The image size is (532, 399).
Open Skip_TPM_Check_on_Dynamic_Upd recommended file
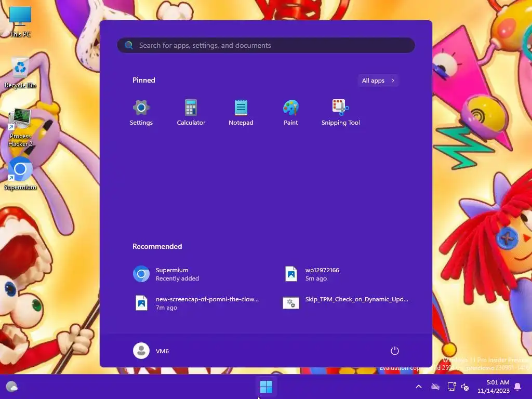pos(347,303)
